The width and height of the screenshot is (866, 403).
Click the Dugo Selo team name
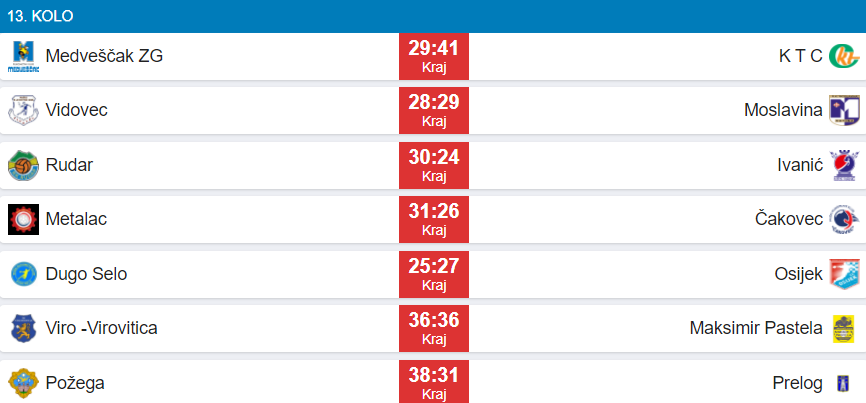tap(86, 273)
